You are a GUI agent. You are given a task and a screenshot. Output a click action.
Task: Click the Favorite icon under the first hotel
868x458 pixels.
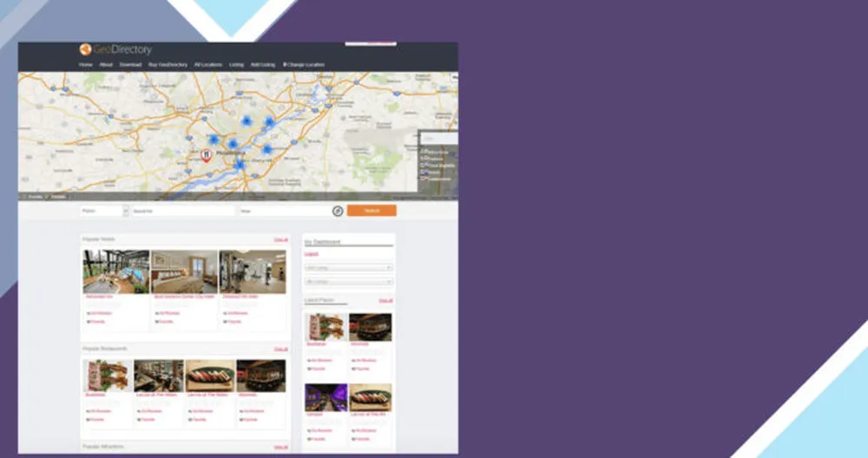pyautogui.click(x=88, y=322)
